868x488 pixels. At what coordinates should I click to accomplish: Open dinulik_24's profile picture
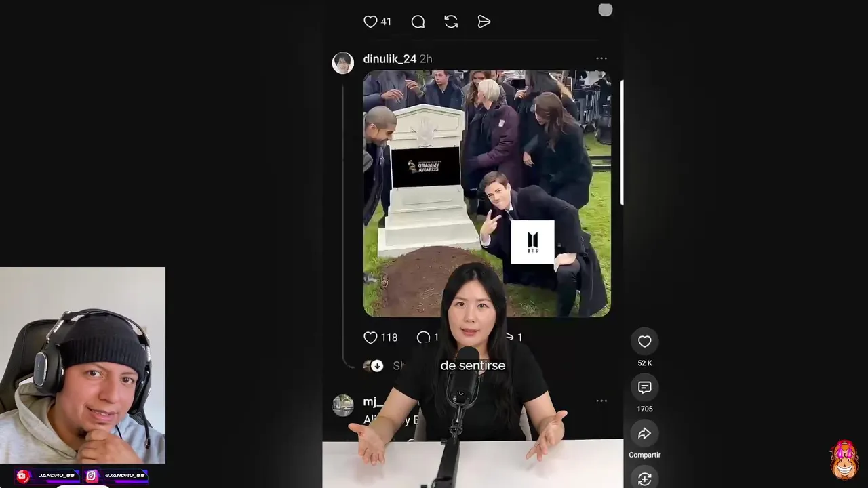[343, 62]
